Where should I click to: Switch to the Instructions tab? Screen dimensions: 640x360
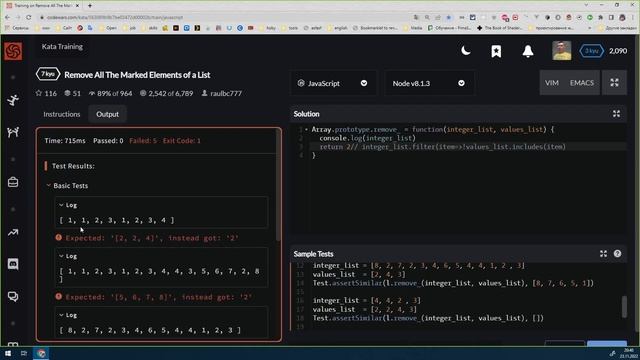point(62,114)
